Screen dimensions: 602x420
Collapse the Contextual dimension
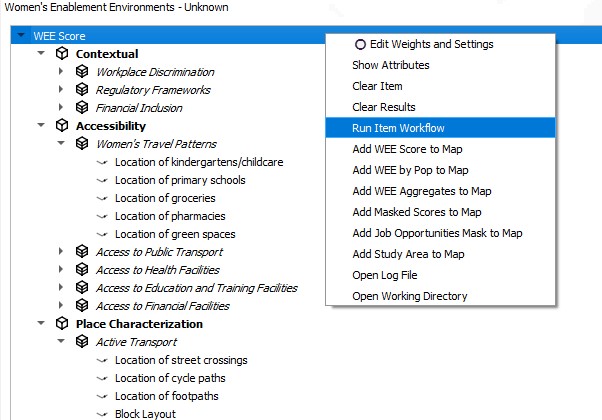[41, 53]
